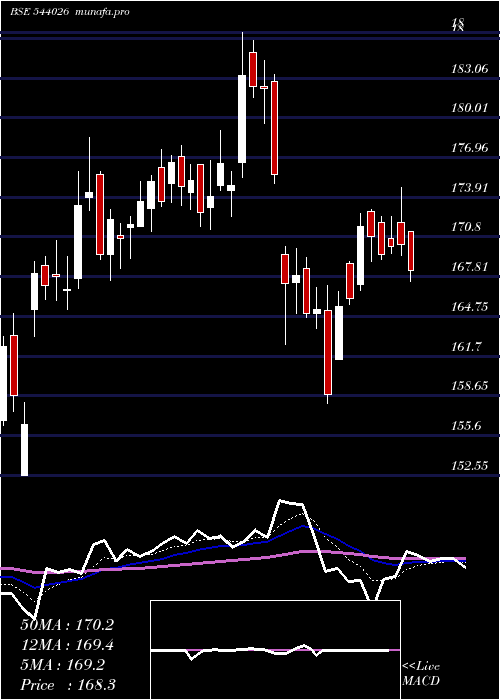Screen dimensions: 500x700
Task: Click the 158.65 price axis label
Action: click(470, 386)
